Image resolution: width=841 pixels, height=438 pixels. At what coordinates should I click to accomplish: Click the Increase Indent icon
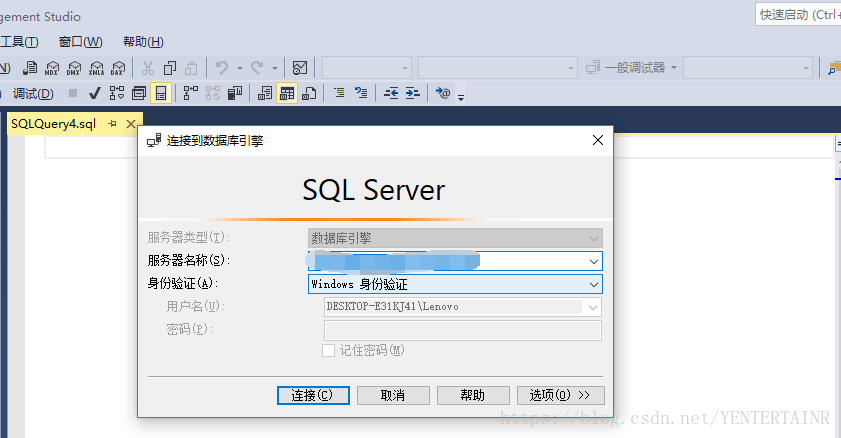click(x=412, y=93)
